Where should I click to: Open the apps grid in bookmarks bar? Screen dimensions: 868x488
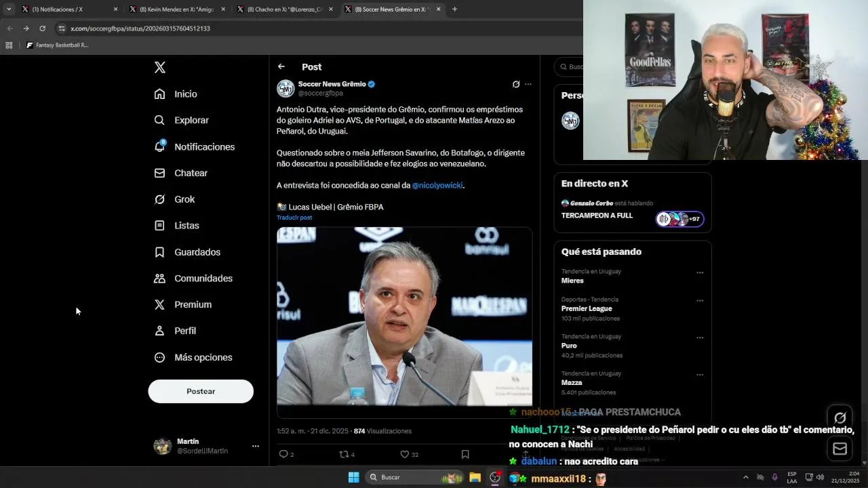pos(9,45)
